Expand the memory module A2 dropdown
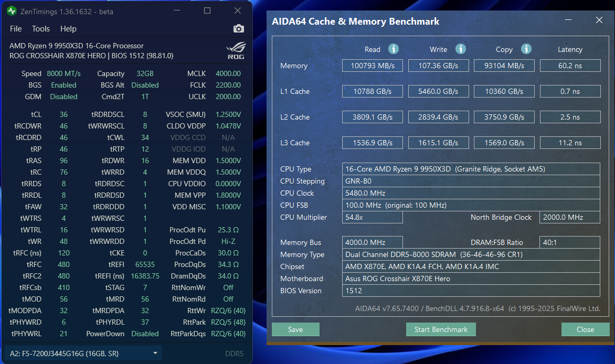This screenshot has width=615, height=364. (x=82, y=354)
